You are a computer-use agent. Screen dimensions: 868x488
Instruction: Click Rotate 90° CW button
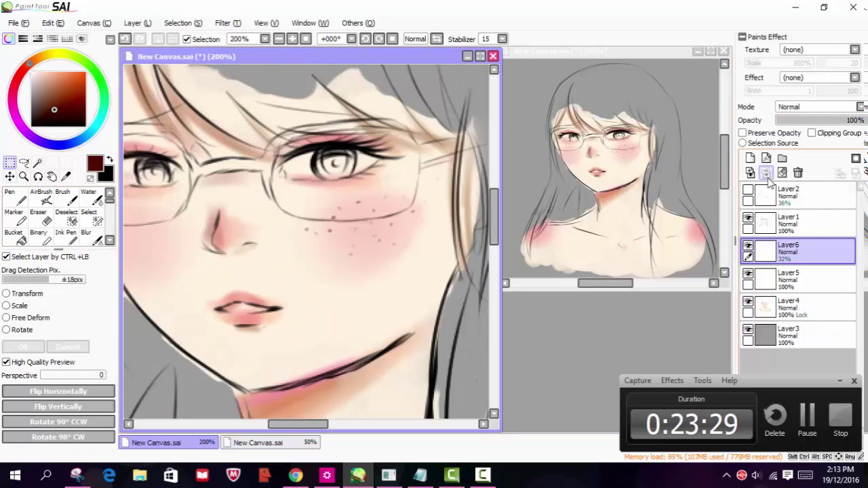58,436
